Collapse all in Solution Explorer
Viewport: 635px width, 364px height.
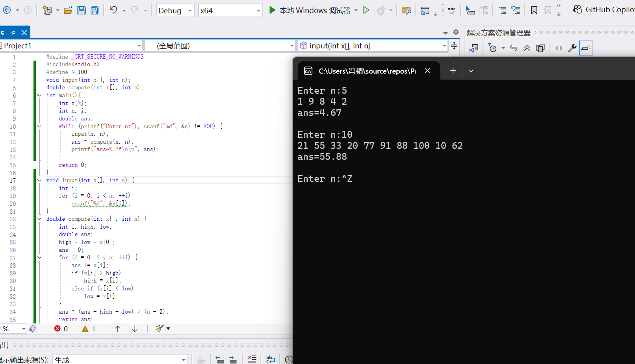click(x=527, y=48)
